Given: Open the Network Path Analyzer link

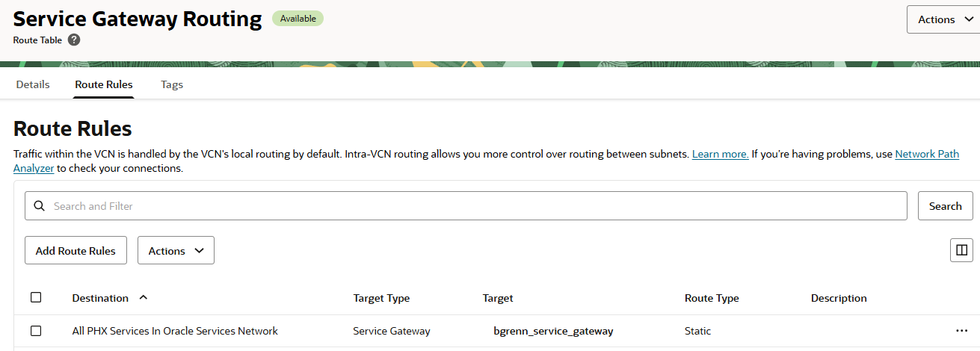Looking at the screenshot, I should [x=926, y=154].
